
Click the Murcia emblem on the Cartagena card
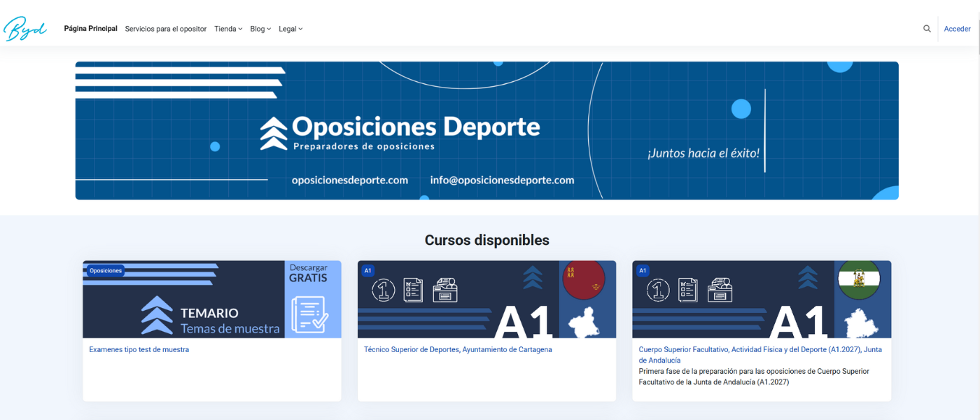(586, 279)
